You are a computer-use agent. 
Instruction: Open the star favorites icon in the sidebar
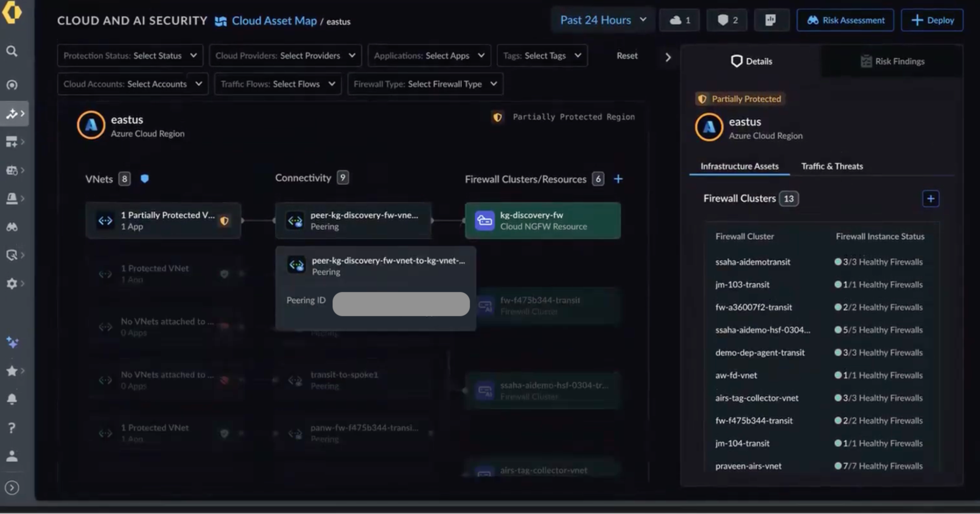click(12, 371)
